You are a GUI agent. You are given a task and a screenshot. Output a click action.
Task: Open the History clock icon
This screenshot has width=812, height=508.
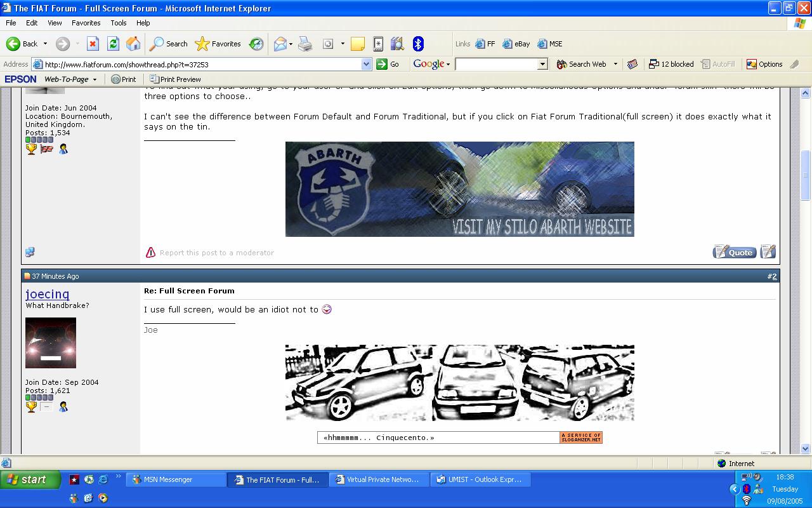(x=256, y=44)
